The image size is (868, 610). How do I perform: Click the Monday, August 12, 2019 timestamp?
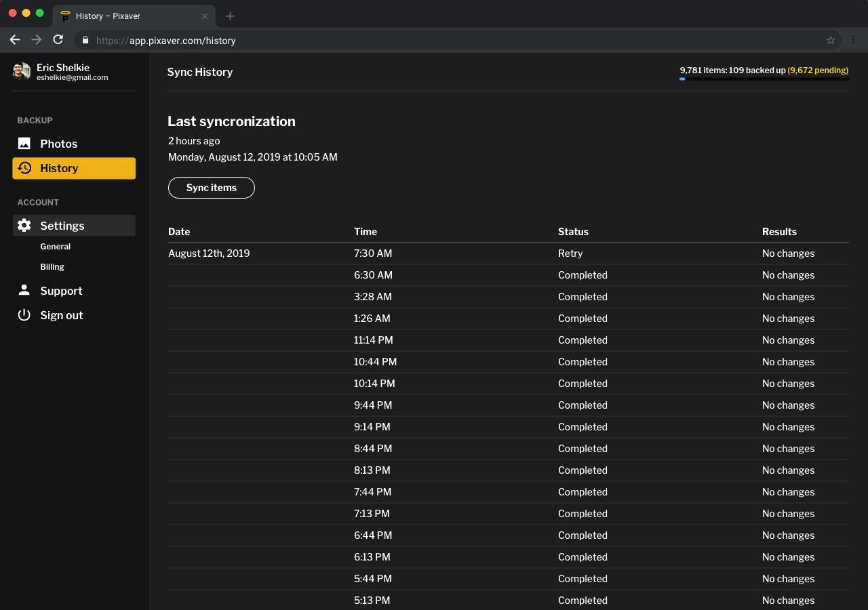click(253, 157)
